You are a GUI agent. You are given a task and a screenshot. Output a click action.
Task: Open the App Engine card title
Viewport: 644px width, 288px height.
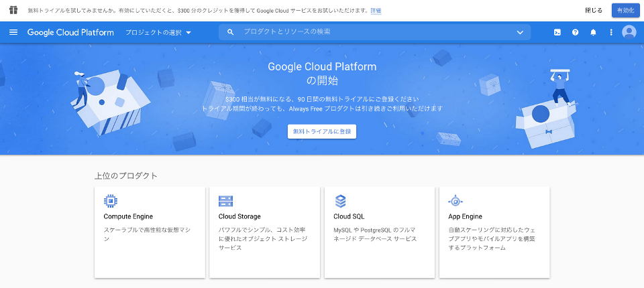465,216
